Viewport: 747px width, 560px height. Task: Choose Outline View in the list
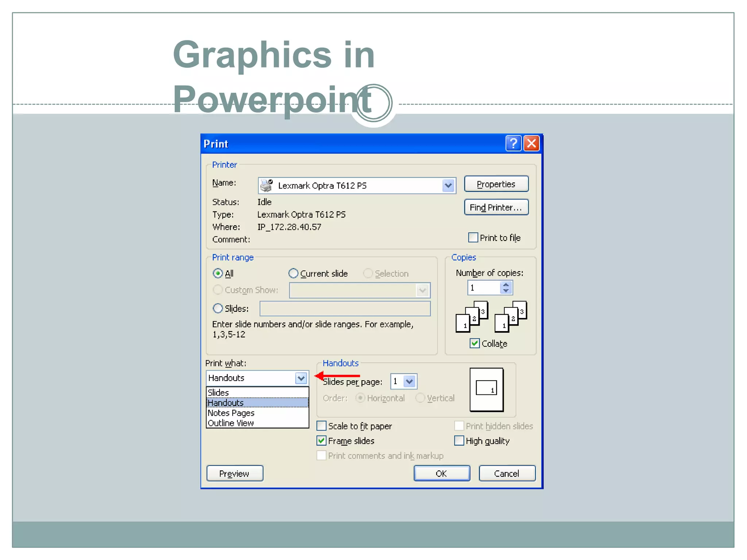[x=258, y=423]
